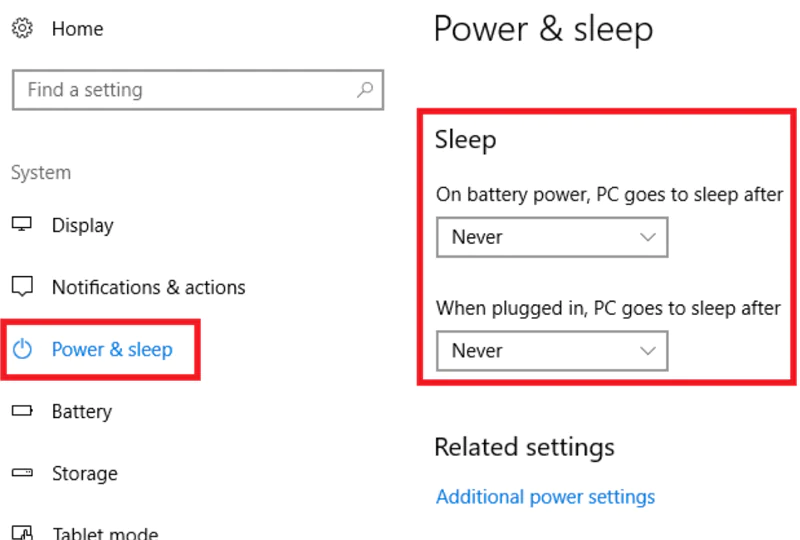Viewport: 800px width, 540px height.
Task: Click the Storage drive icon
Action: 22,473
